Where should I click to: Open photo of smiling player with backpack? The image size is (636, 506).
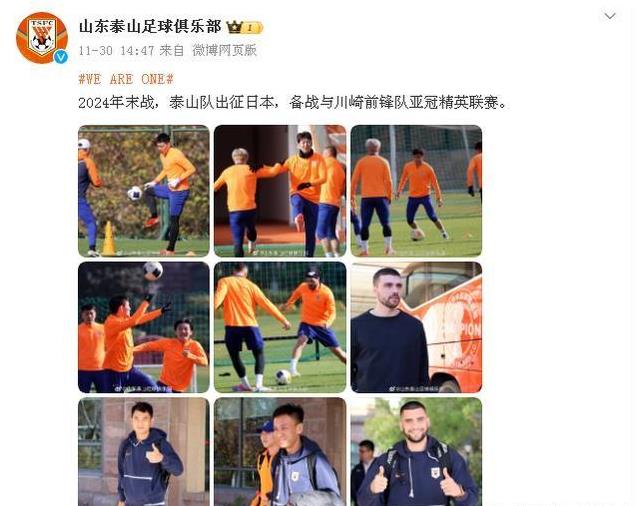coord(280,452)
